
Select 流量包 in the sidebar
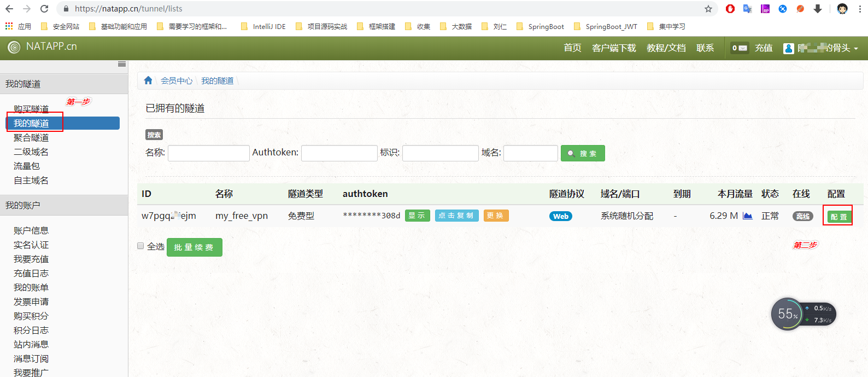[27, 166]
